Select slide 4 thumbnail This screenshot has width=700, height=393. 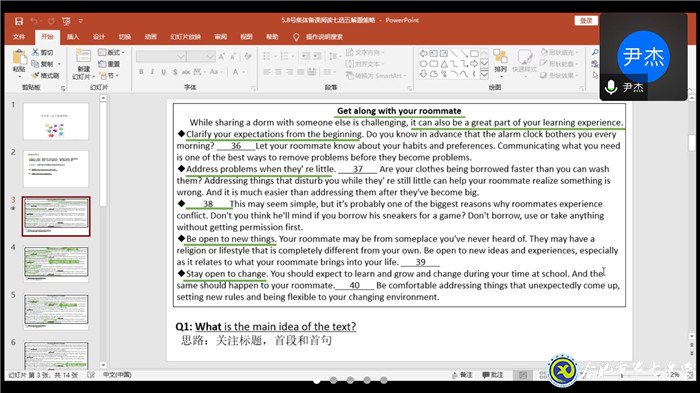click(56, 264)
